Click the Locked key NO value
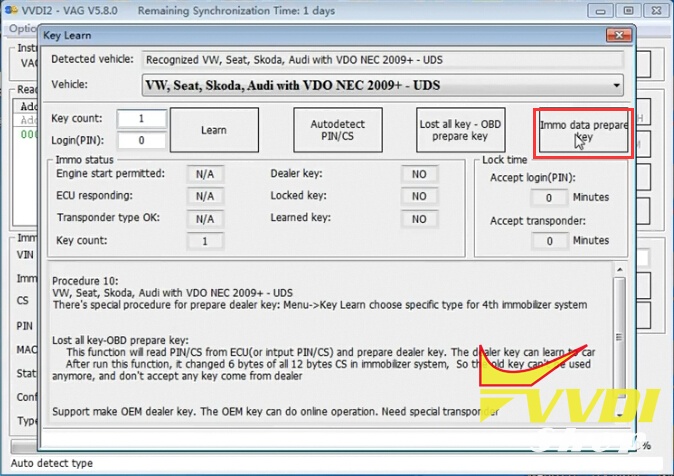Image resolution: width=674 pixels, height=476 pixels. 420,197
